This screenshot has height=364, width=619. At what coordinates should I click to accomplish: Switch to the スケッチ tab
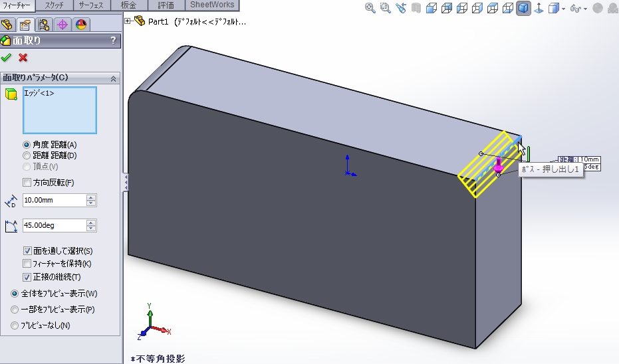pyautogui.click(x=53, y=5)
